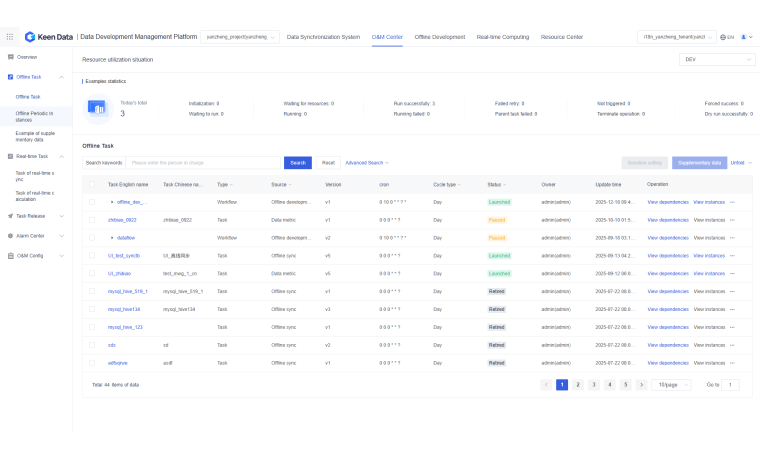Click the blue Search button

point(297,162)
